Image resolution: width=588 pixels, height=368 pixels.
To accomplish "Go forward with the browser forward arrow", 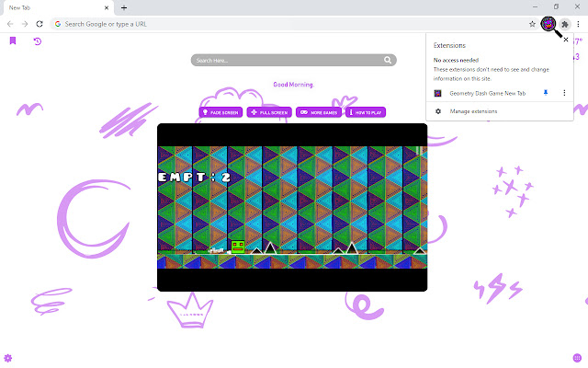I will click(25, 24).
